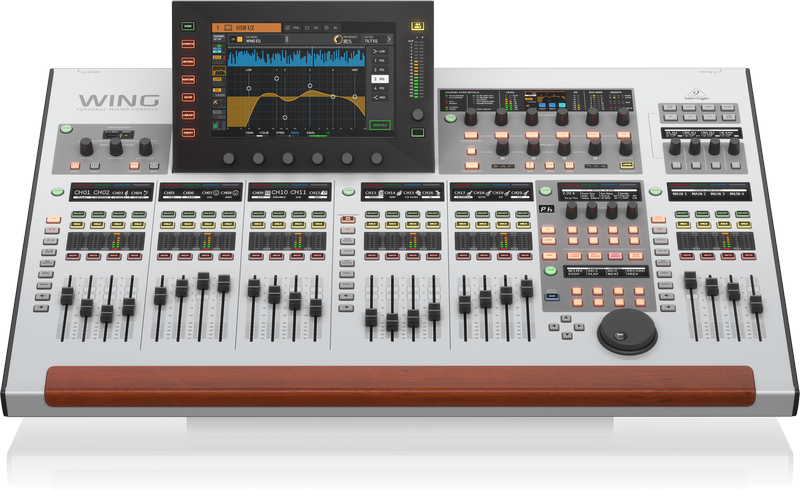Viewport: 800px width, 490px height.
Task: Tap the CH04 bass clef channel icon
Action: click(x=147, y=192)
